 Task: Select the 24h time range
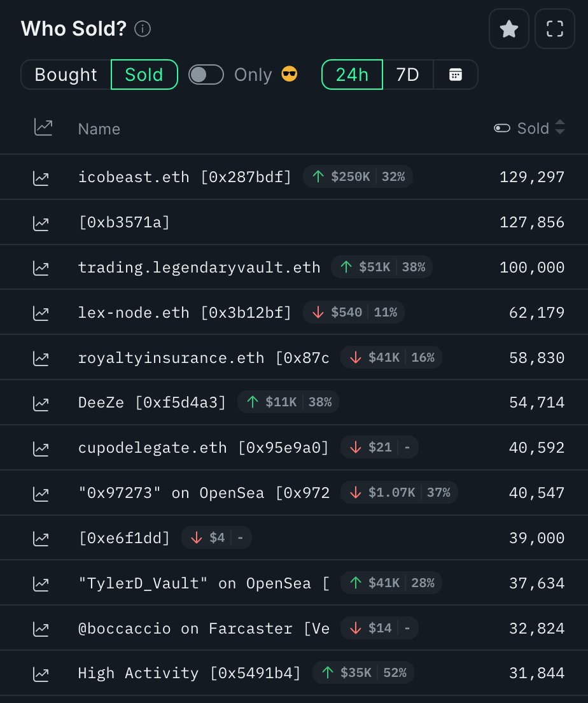click(x=353, y=75)
